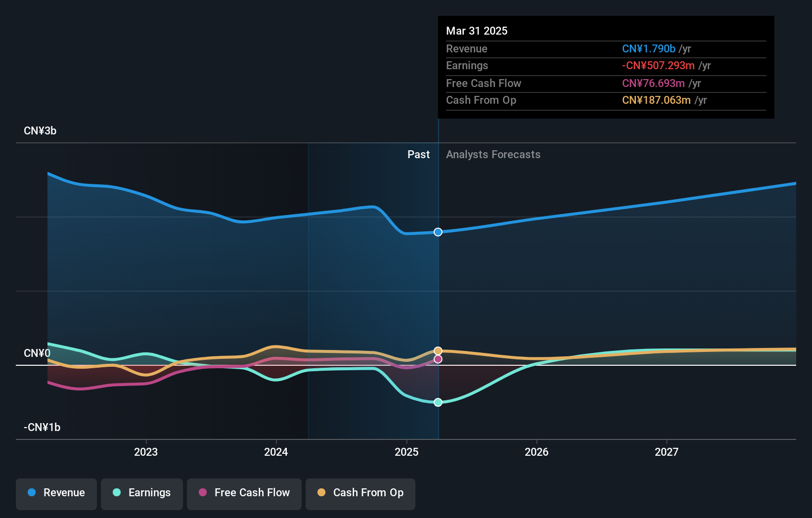
Task: Click the blue Revenue legend dot
Action: pyautogui.click(x=32, y=492)
